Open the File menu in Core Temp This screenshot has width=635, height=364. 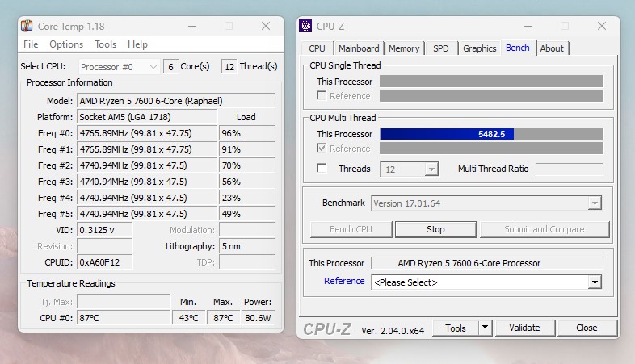tap(31, 44)
